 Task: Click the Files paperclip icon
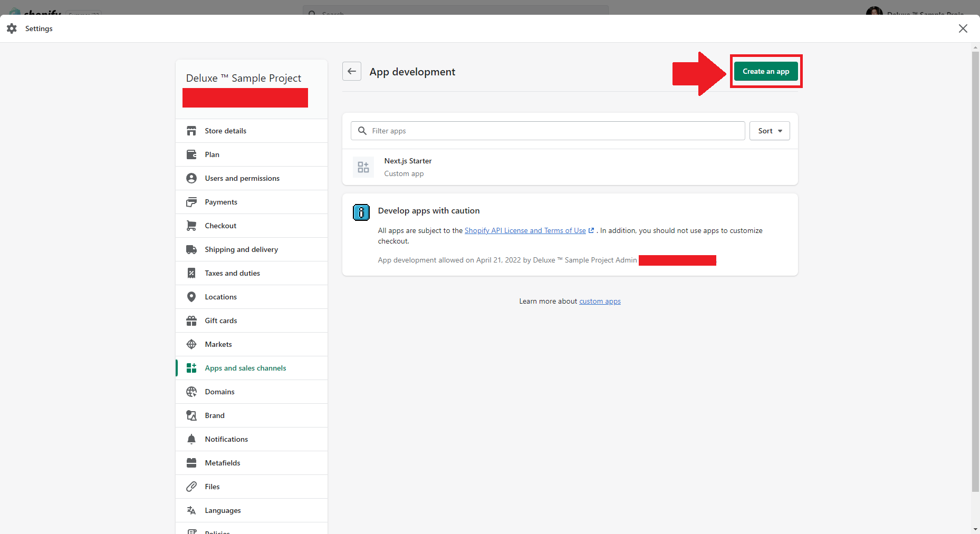(x=191, y=487)
